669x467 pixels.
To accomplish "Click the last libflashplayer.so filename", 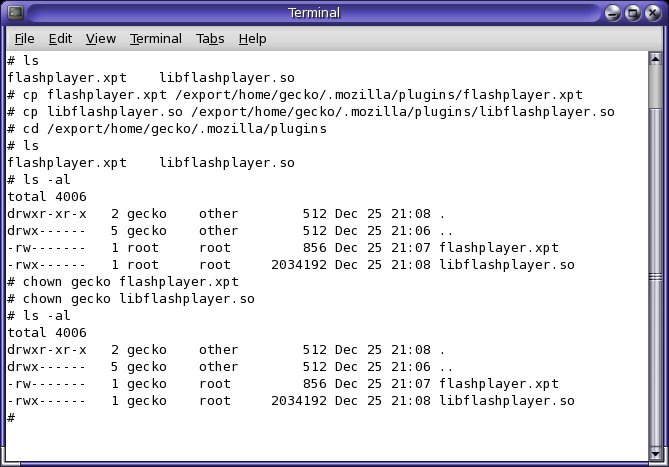I will click(x=507, y=401).
